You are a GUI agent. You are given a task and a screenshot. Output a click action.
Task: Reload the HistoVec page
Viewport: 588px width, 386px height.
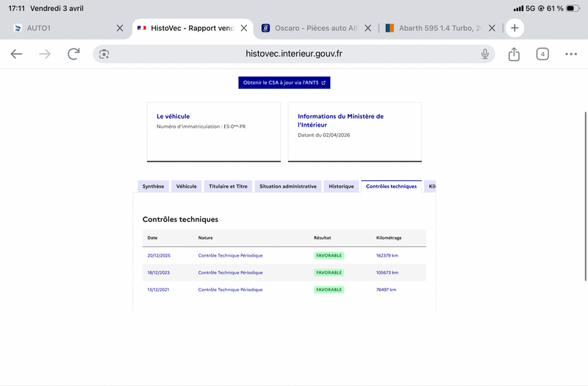[x=73, y=54]
